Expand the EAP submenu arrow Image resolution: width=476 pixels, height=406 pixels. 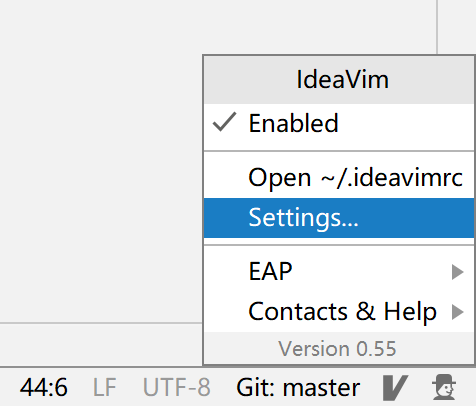coord(458,272)
